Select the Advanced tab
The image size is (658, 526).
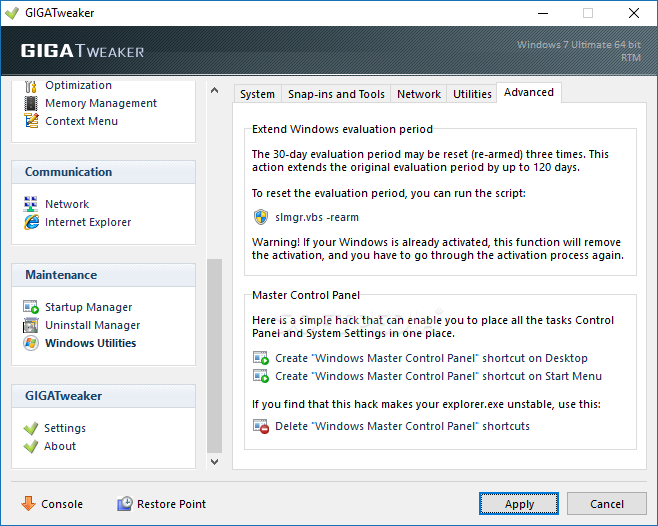pos(529,92)
